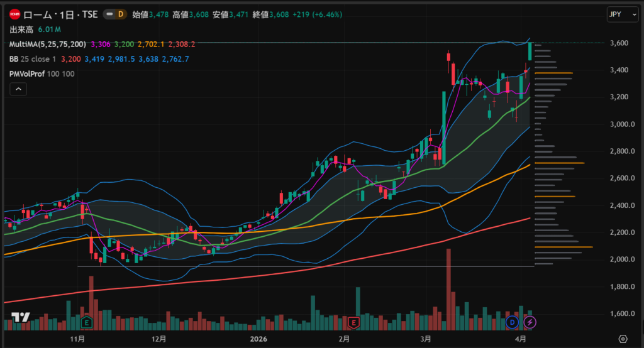Click the green earnings E marker near November
Viewport: 644px width, 348px height.
[87, 322]
